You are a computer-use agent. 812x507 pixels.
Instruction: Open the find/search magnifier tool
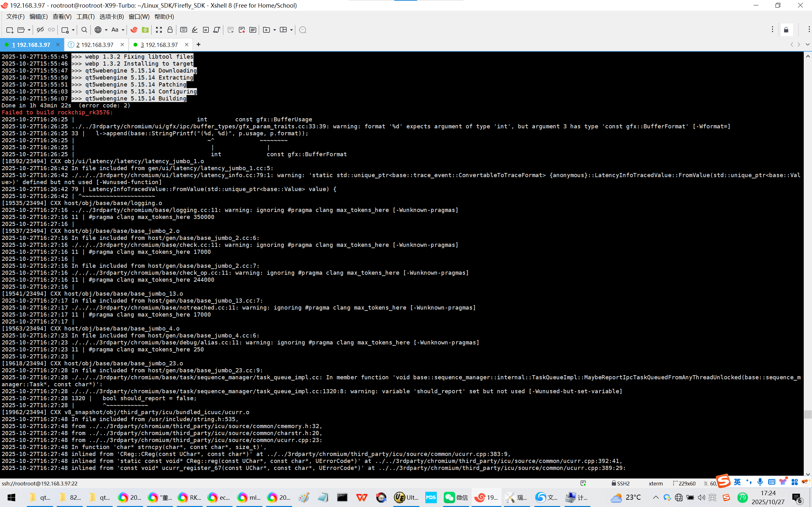click(84, 30)
